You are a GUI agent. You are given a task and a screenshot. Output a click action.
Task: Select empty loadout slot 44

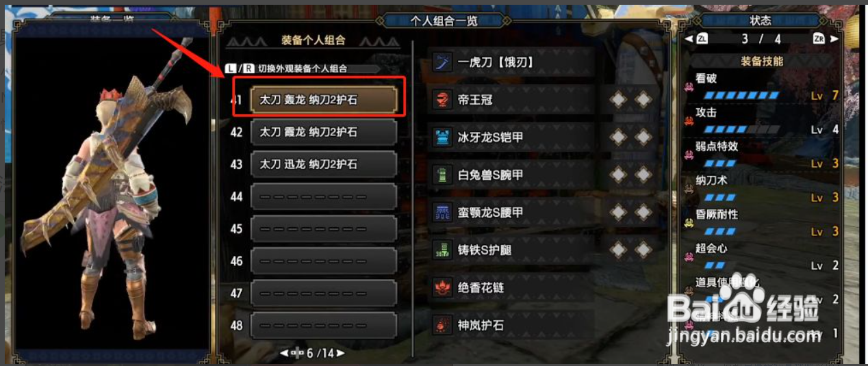(x=324, y=196)
